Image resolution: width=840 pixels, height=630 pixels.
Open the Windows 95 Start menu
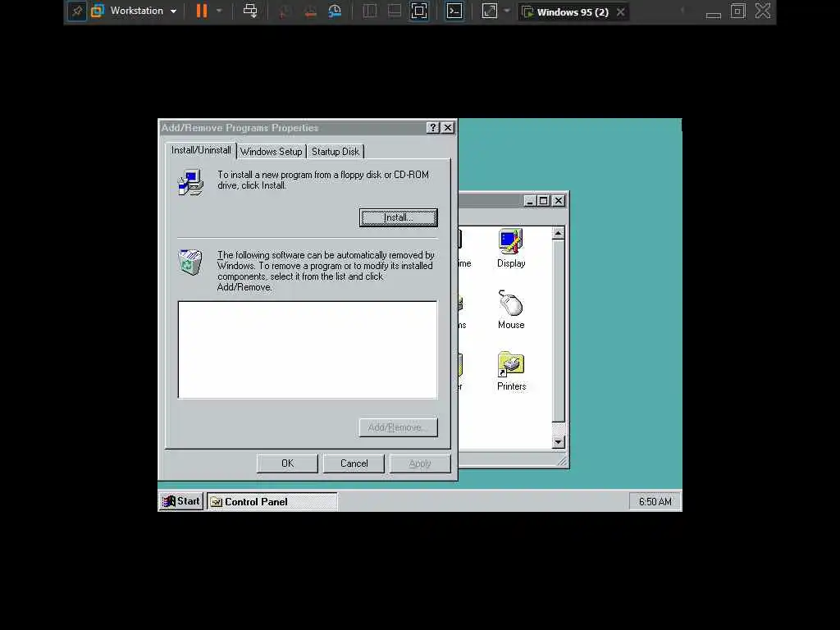point(181,501)
